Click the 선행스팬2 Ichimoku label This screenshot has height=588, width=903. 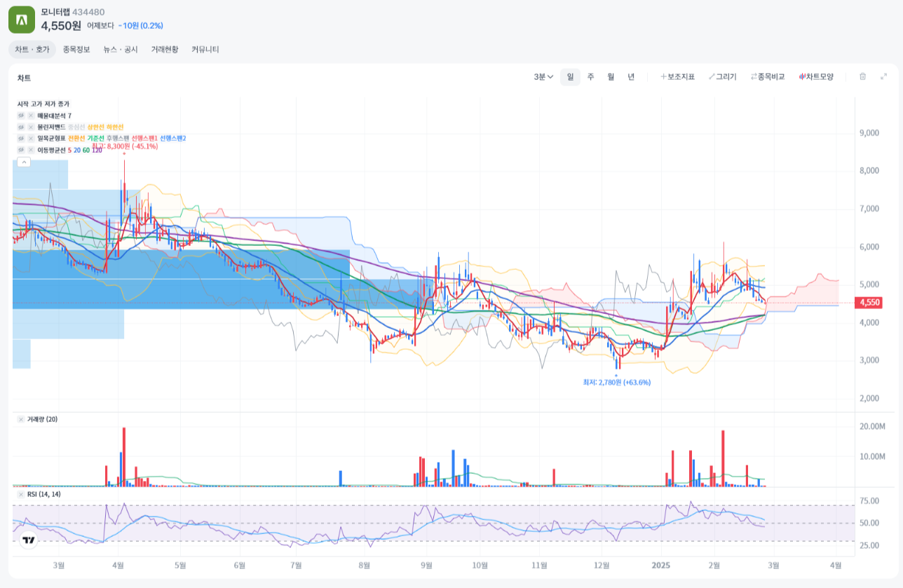click(173, 138)
